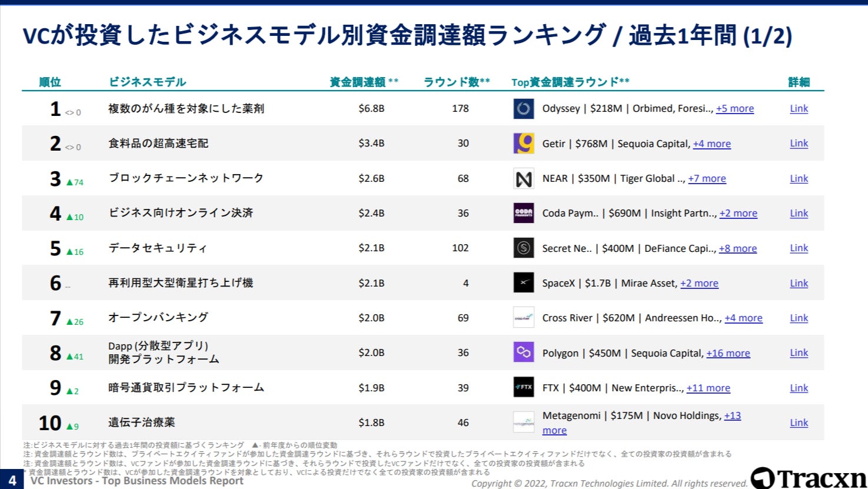Image resolution: width=868 pixels, height=489 pixels.
Task: Click the Metagenomi logo icon
Action: point(524,423)
